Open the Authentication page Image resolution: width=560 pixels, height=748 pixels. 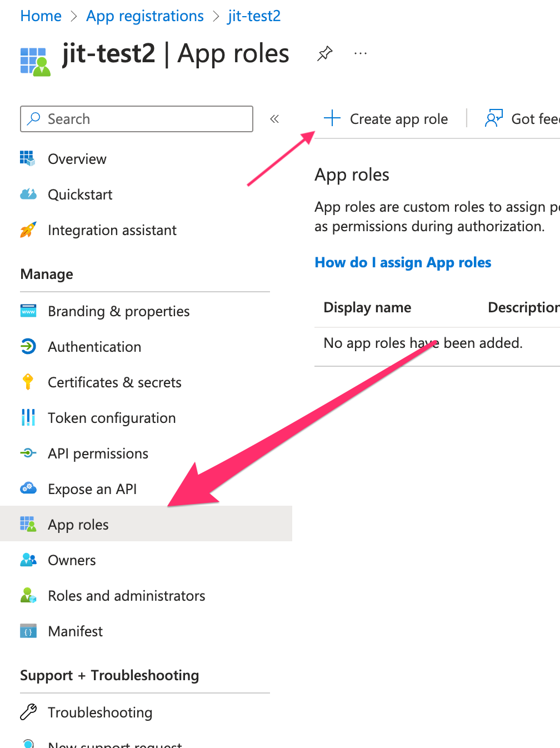click(x=94, y=347)
